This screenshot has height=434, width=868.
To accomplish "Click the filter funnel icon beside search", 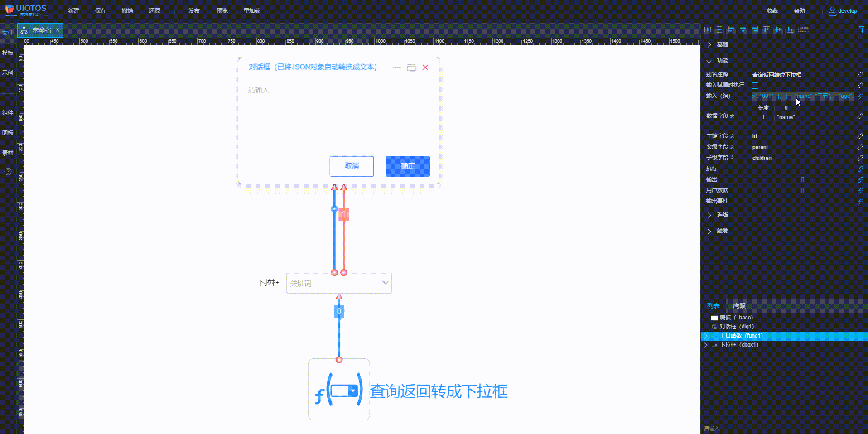I will pos(861,29).
